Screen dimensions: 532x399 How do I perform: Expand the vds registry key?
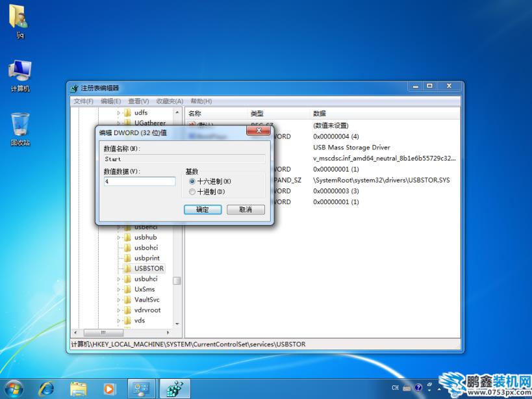pos(119,321)
